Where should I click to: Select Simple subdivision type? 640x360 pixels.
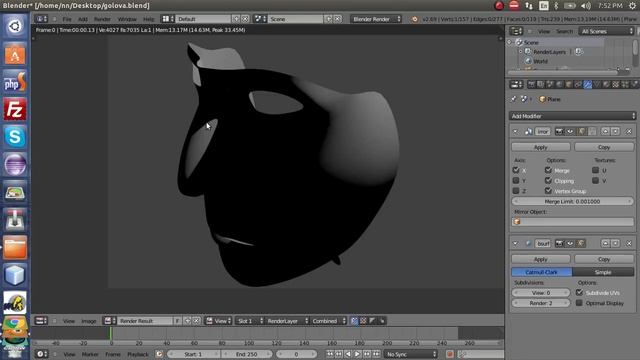[603, 272]
